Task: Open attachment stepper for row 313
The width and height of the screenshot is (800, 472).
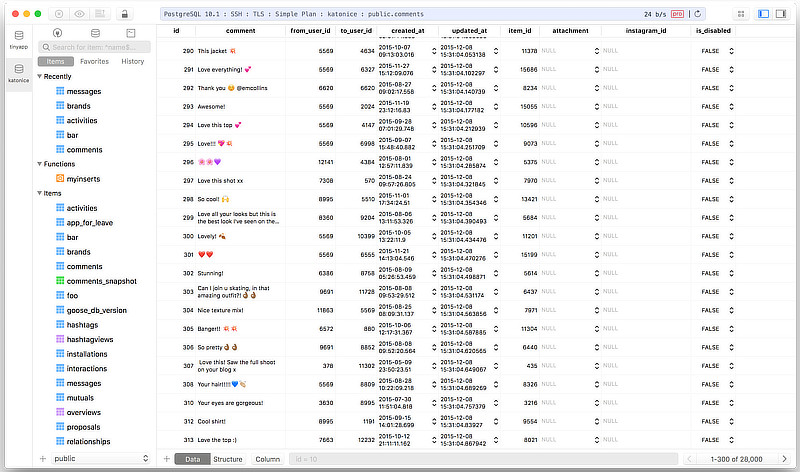Action: pos(596,439)
